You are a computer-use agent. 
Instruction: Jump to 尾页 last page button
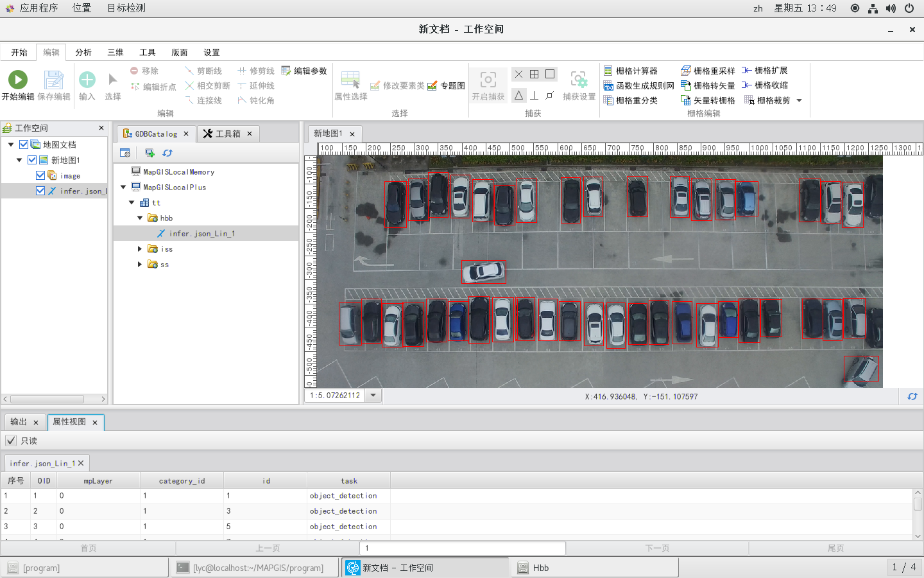point(835,548)
